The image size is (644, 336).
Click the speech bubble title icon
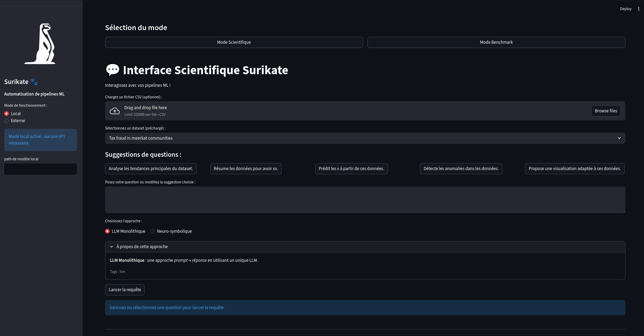(x=112, y=70)
